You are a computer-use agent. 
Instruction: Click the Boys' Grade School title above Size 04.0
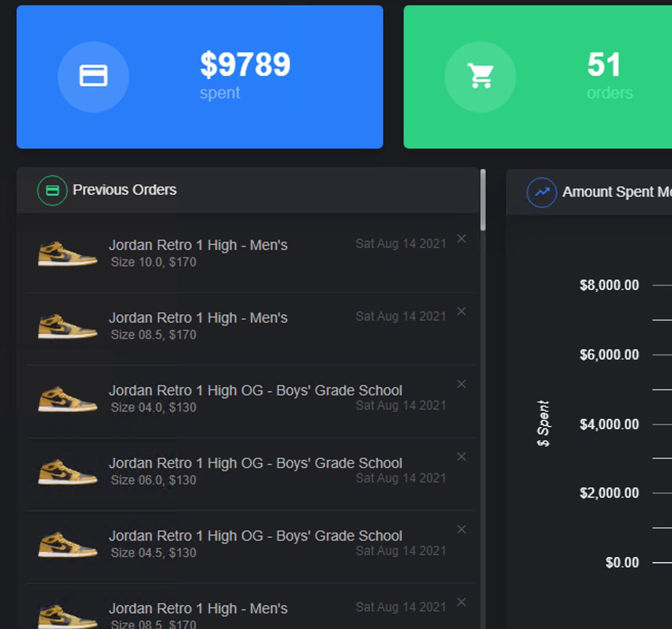pos(255,390)
